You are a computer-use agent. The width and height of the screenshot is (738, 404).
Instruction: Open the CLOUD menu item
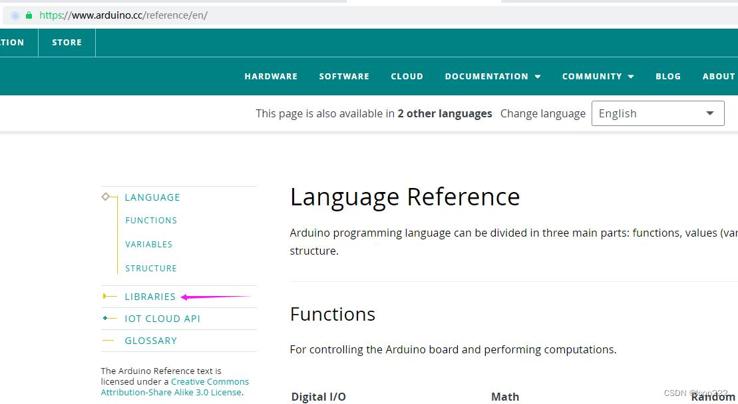(x=407, y=76)
